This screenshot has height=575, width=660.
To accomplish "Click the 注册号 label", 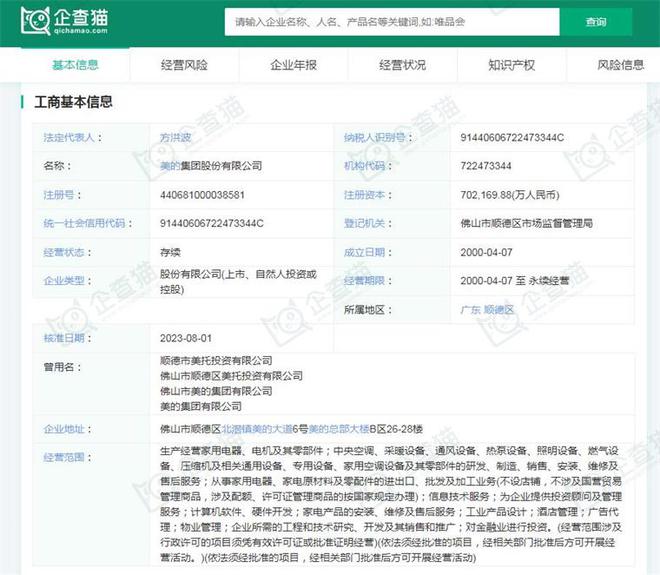I will (x=59, y=195).
